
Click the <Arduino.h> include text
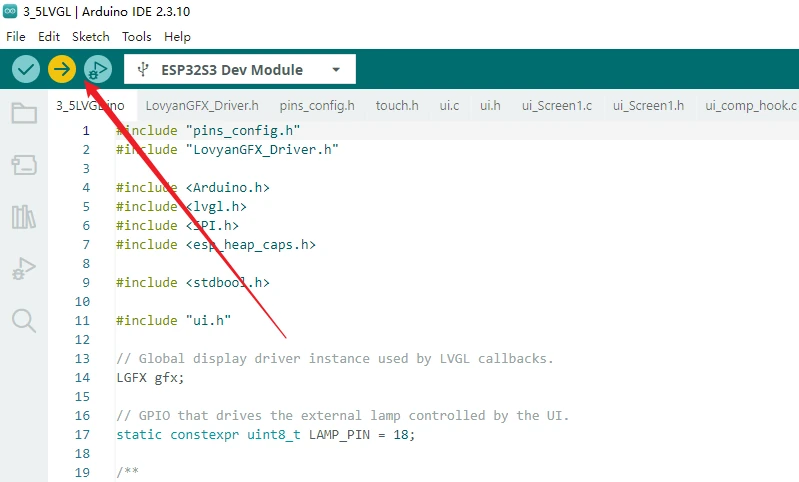(227, 188)
